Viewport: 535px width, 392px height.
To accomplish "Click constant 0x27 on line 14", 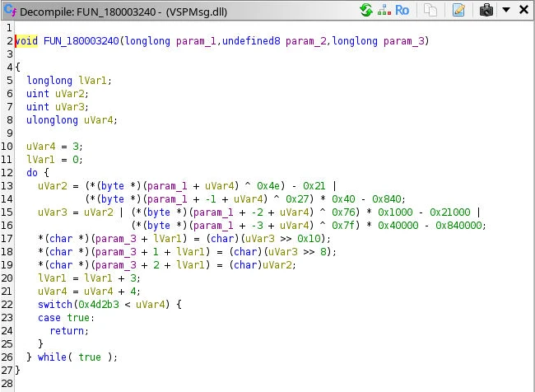I will click(297, 199).
